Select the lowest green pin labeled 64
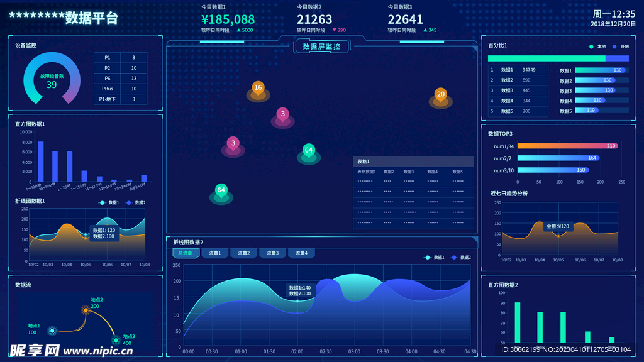The width and height of the screenshot is (644, 362). coord(221,190)
